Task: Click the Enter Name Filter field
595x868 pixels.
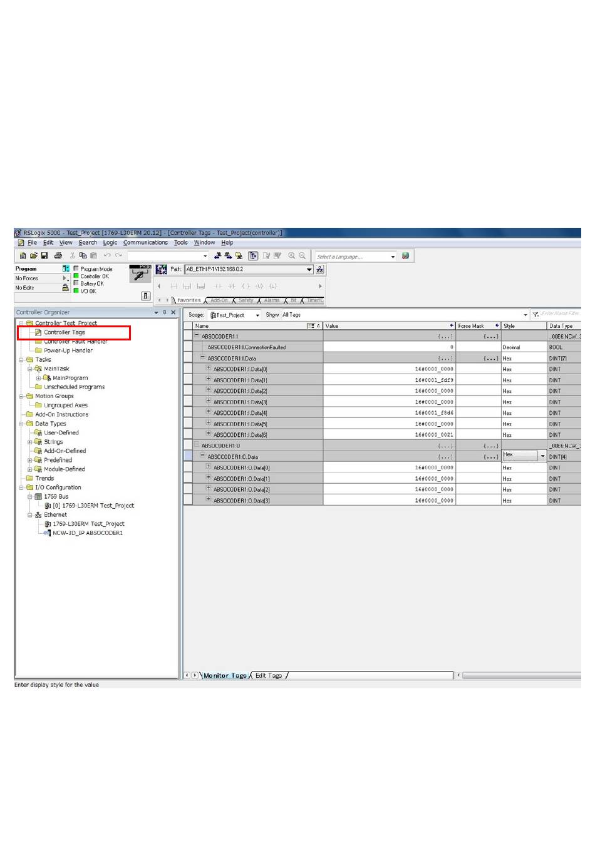Action: click(559, 314)
